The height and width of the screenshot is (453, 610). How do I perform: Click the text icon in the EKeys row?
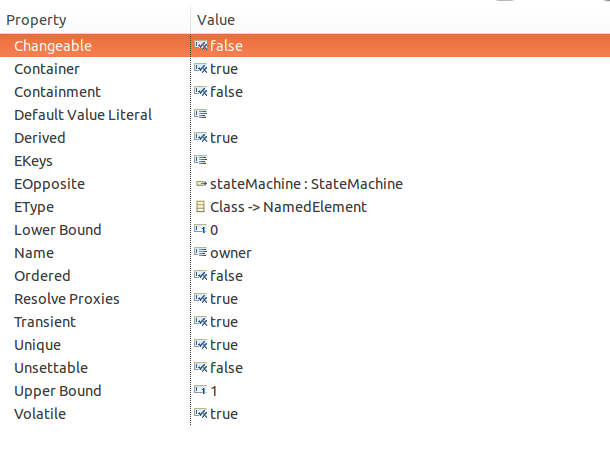point(201,160)
